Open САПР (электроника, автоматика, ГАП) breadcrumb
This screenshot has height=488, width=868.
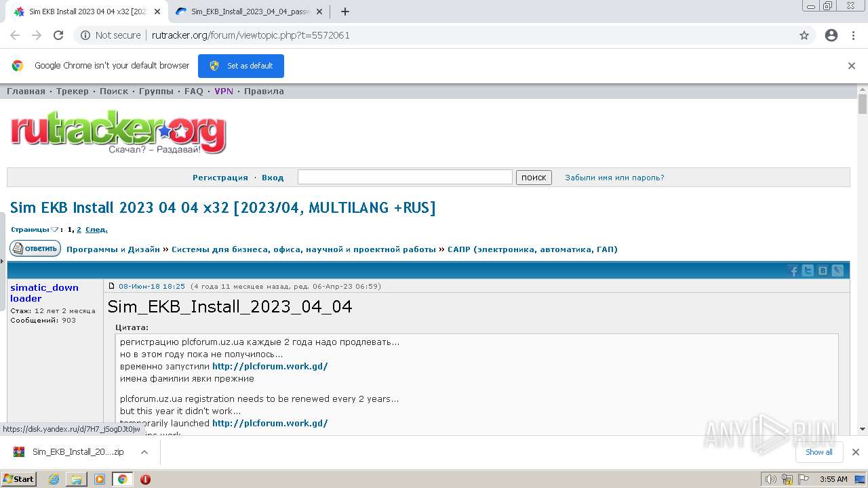click(x=532, y=249)
